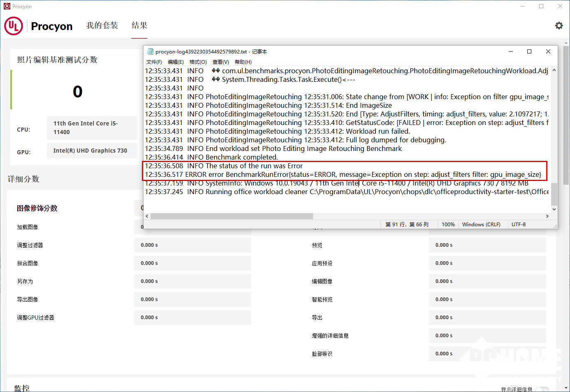Click 'End ImageSize' log line

268,105
